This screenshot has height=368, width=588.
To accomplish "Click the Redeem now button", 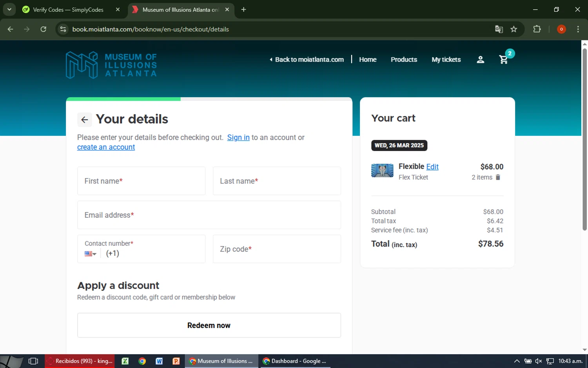I will pyautogui.click(x=209, y=325).
